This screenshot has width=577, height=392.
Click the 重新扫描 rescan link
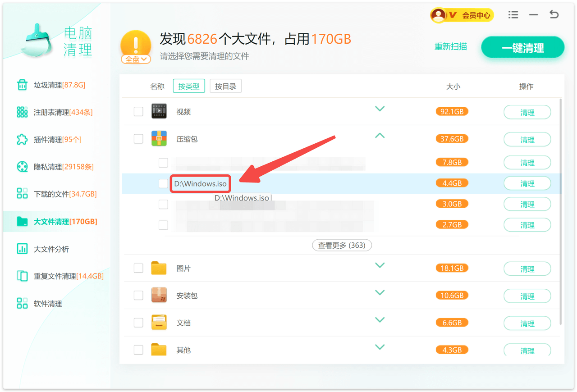click(x=450, y=47)
